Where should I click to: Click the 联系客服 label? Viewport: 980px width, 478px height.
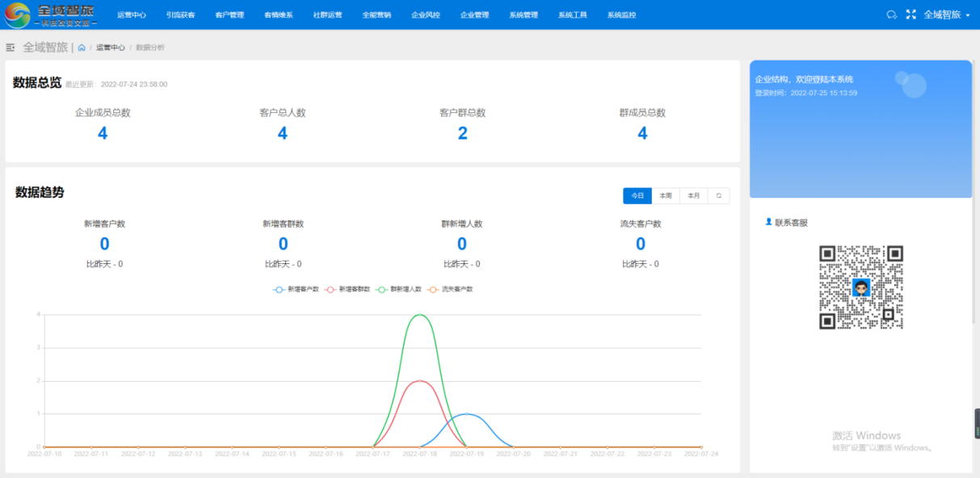[x=791, y=222]
